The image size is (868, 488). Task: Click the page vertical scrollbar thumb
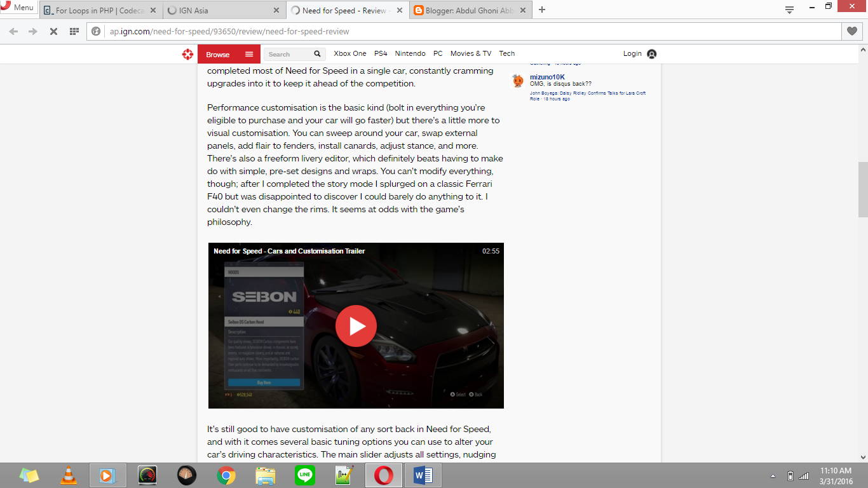863,190
